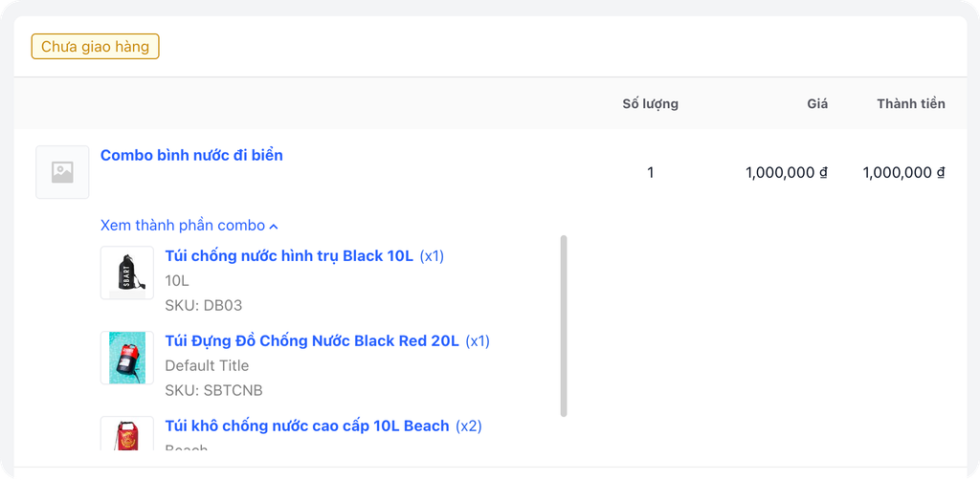Click the "Thành tiền" column header
The height and width of the screenshot is (480, 980).
point(910,103)
